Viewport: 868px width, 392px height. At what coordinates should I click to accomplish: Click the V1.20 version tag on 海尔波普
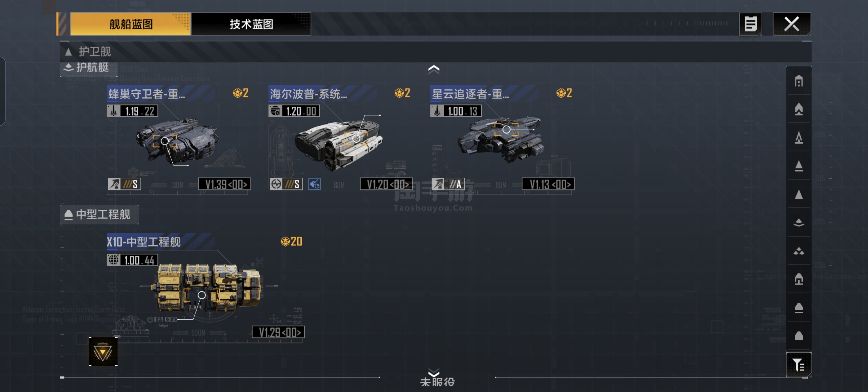click(387, 185)
